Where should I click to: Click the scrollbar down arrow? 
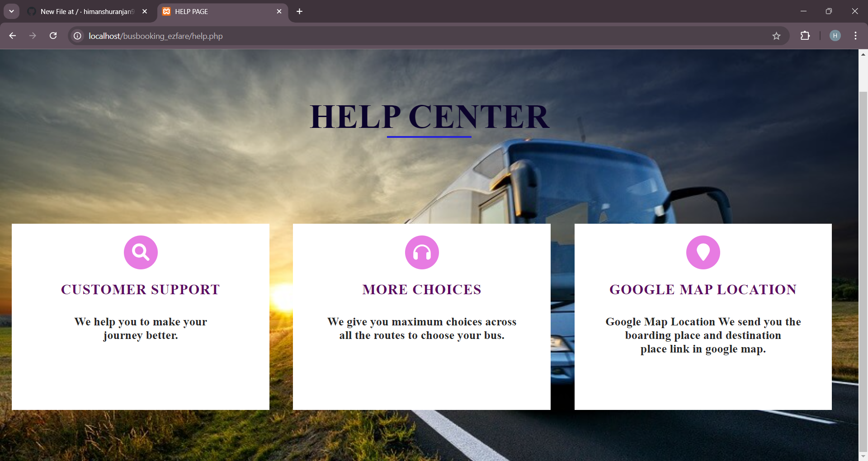tap(863, 456)
